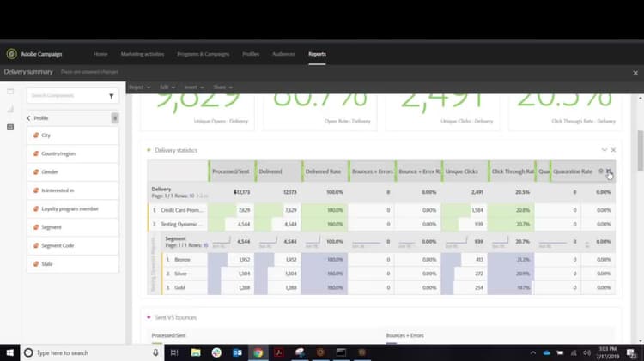Open the Home menu
Image resolution: width=644 pixels, height=361 pixels.
[100, 54]
